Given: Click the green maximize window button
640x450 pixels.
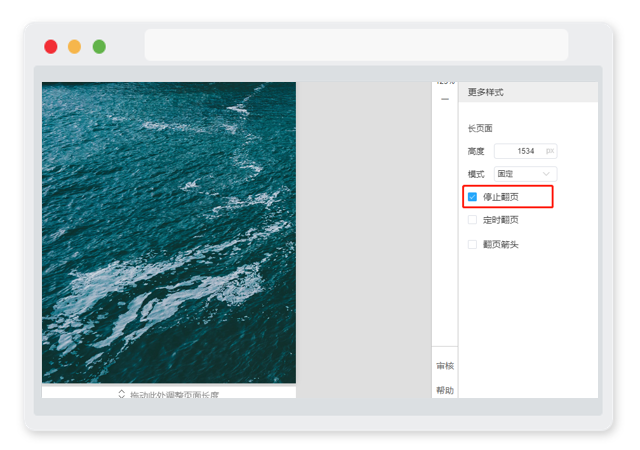Looking at the screenshot, I should pos(99,47).
